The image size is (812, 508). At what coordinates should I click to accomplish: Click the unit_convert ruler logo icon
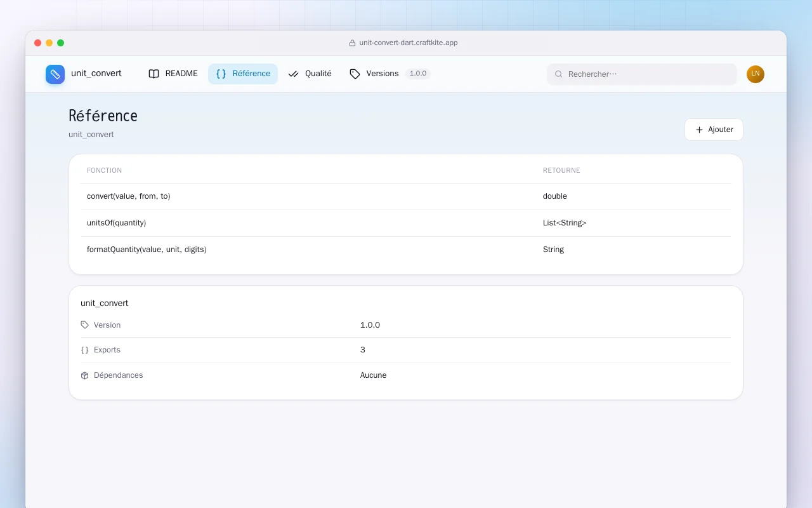(x=55, y=74)
